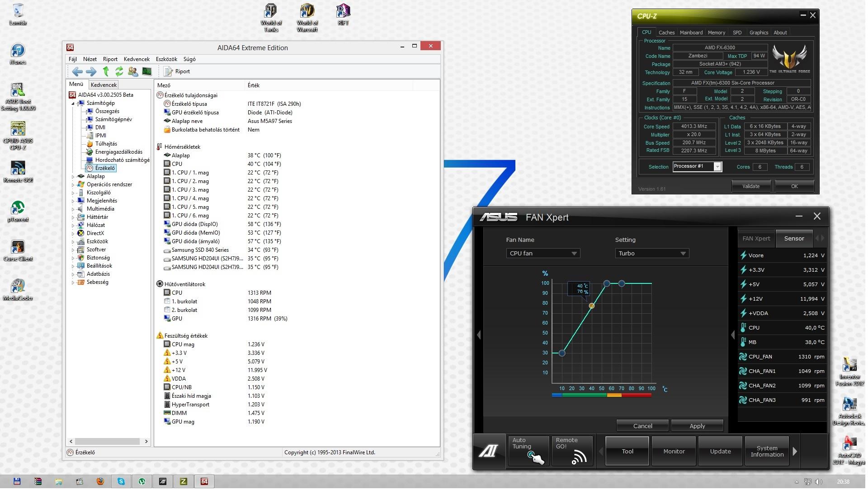Switch to the Memory tab in CPU-Z

click(716, 33)
